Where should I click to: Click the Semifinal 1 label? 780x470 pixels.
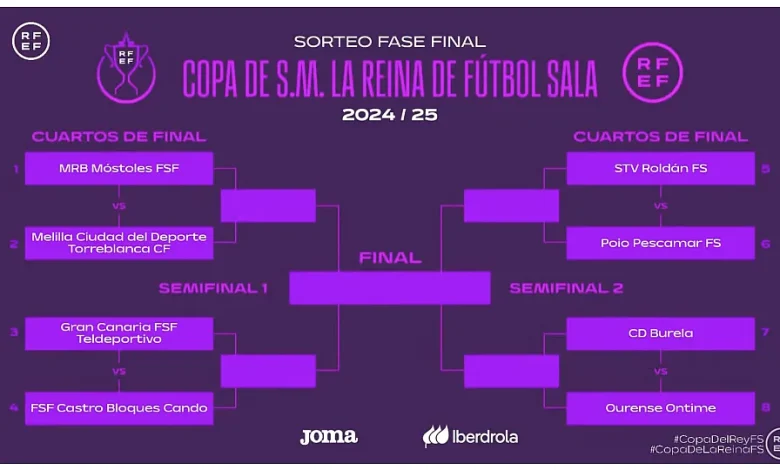(213, 288)
